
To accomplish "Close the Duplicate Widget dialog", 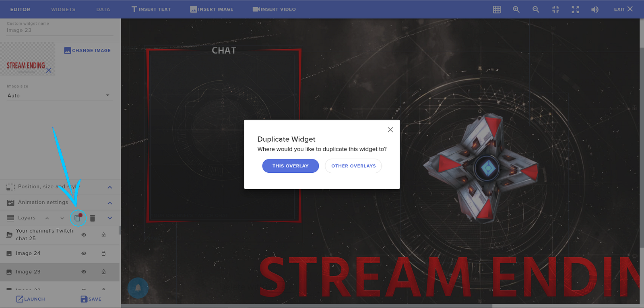I will tap(390, 130).
